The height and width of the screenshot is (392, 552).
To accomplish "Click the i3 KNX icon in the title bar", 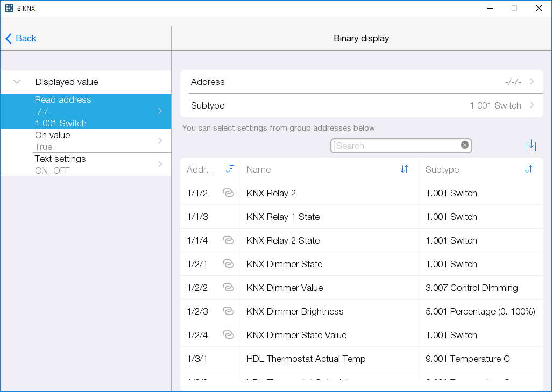I will (8, 8).
